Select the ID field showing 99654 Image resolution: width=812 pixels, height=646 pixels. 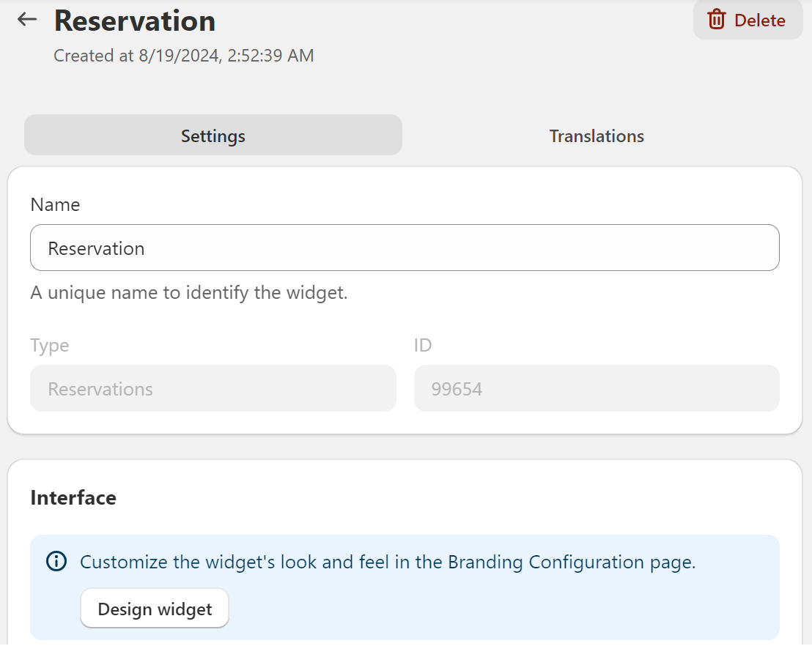click(597, 388)
